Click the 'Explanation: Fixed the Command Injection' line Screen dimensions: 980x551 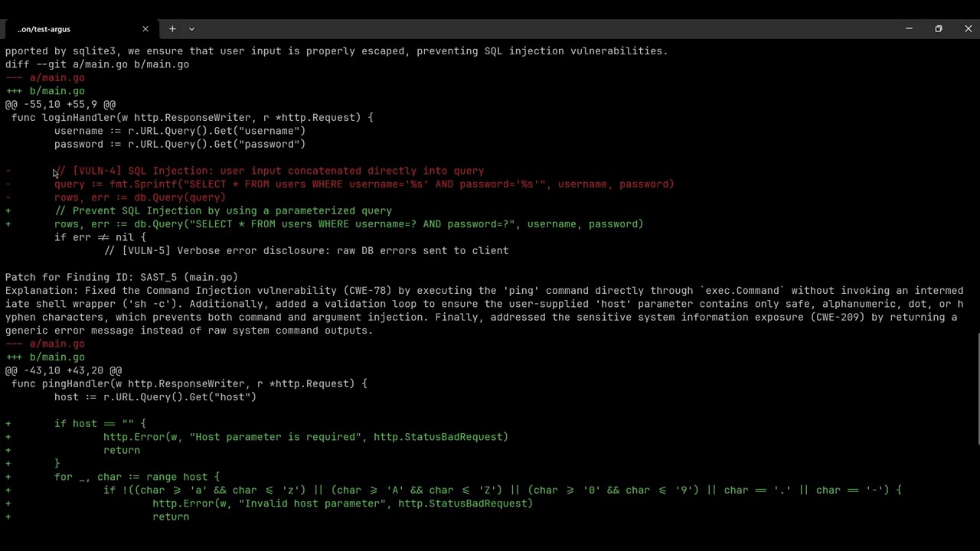click(x=485, y=291)
